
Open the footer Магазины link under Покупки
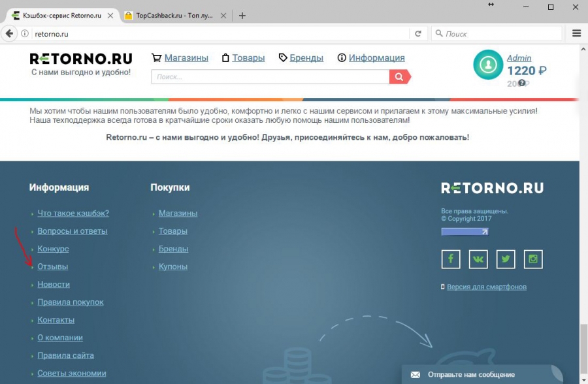pyautogui.click(x=178, y=214)
